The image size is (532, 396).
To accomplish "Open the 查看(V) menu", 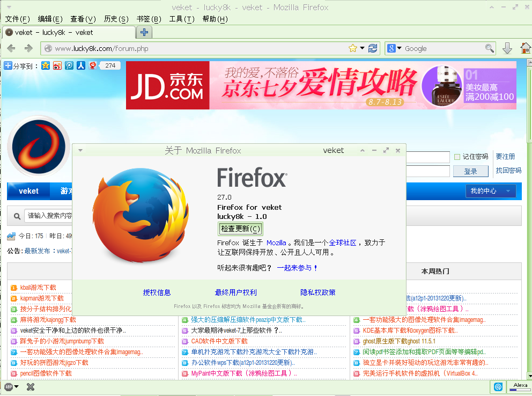I will (x=83, y=19).
